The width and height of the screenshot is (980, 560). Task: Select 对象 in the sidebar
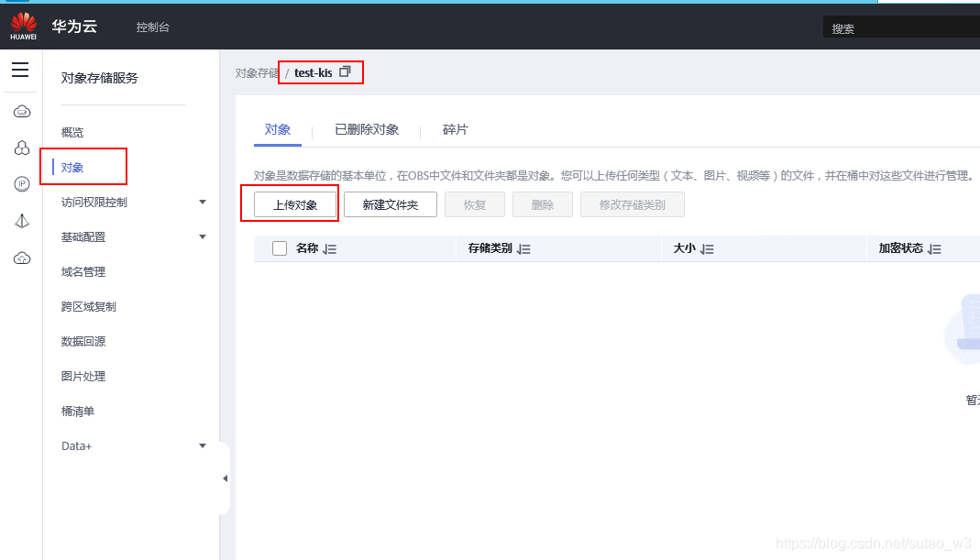pos(72,168)
